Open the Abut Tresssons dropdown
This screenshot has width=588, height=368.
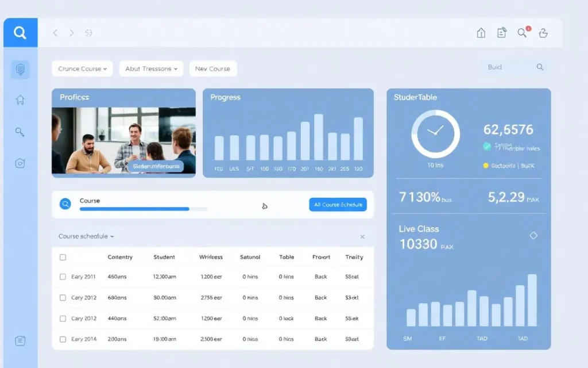pyautogui.click(x=151, y=69)
